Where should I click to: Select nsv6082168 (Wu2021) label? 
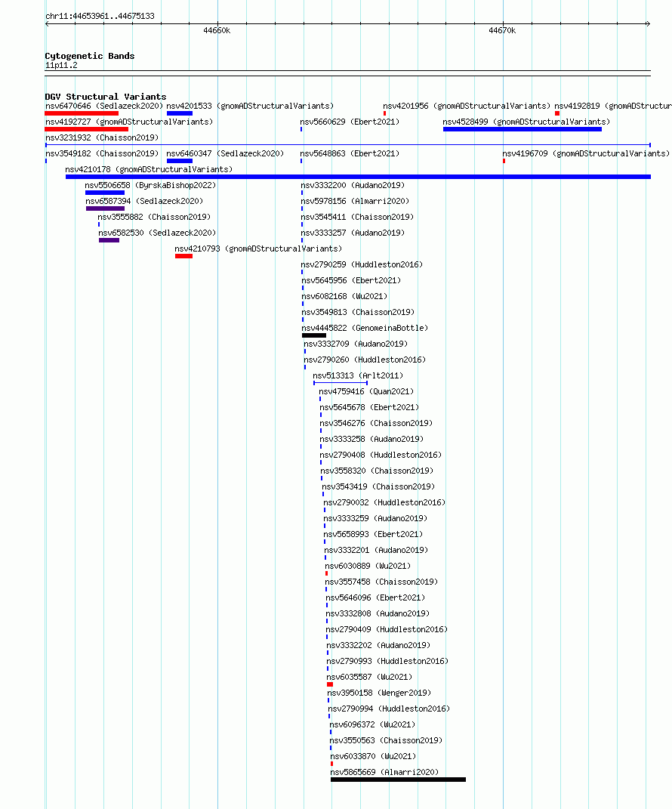pyautogui.click(x=344, y=296)
